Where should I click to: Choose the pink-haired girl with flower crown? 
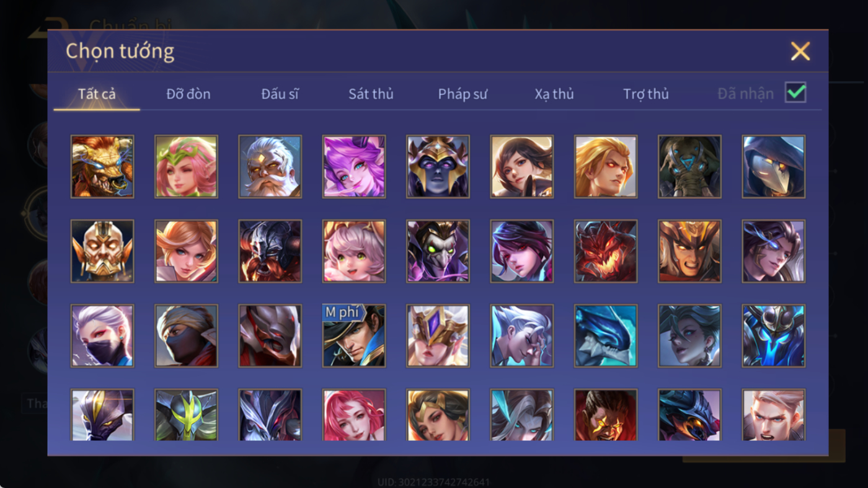[186, 167]
